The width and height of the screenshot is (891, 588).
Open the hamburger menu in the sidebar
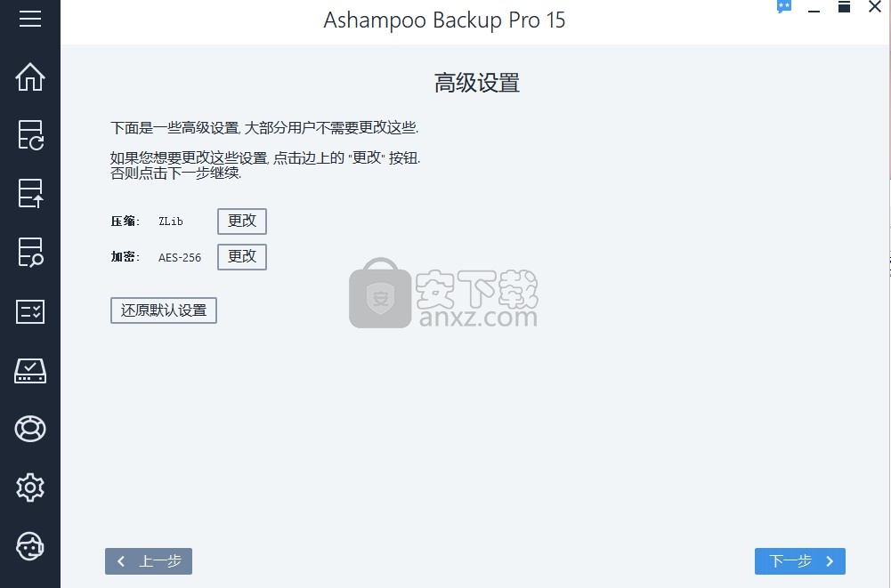tap(30, 18)
